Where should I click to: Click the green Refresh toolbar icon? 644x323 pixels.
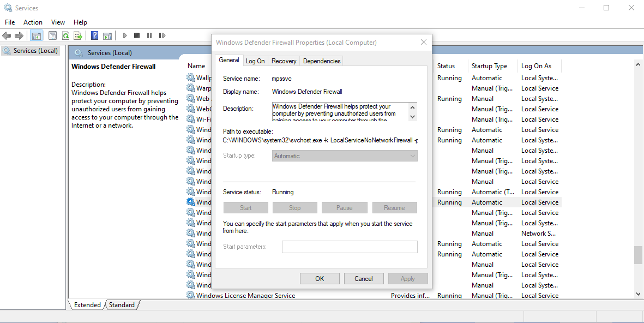click(x=65, y=36)
